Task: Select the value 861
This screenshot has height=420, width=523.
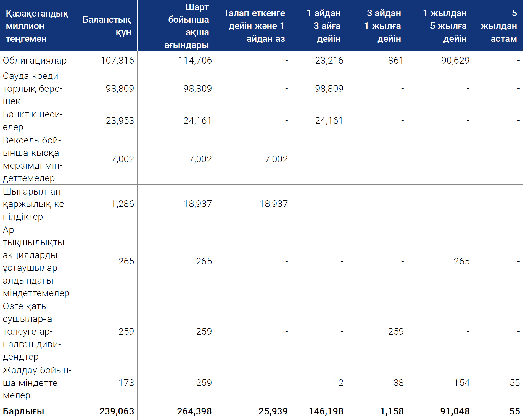Action: pos(396,60)
